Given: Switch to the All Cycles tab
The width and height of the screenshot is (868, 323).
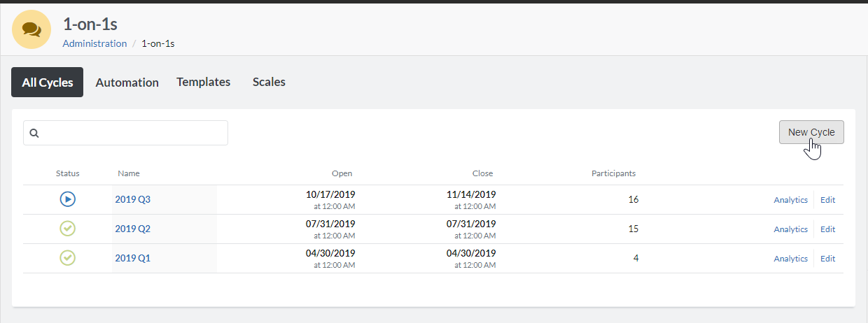Looking at the screenshot, I should [48, 82].
